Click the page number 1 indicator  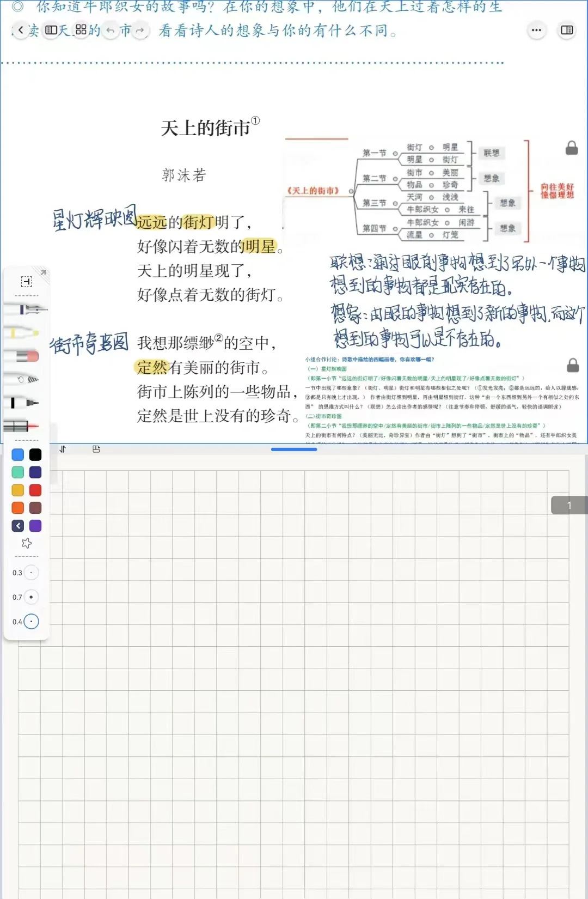569,505
